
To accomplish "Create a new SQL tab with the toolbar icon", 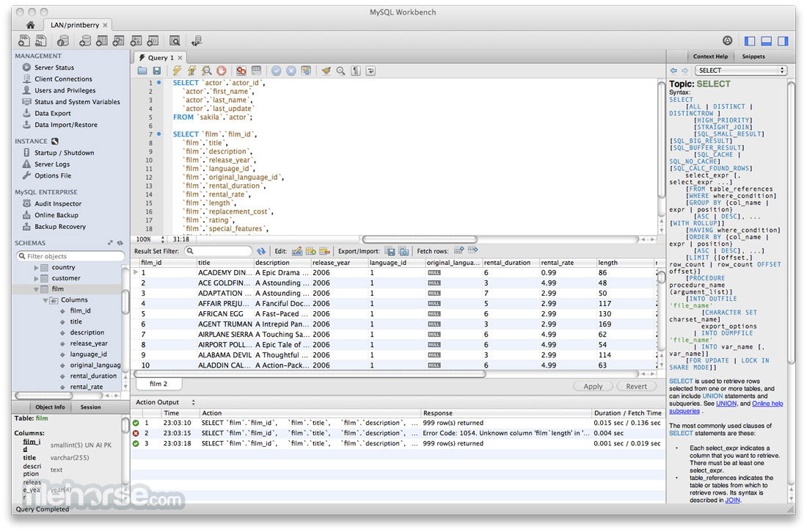I will [24, 40].
